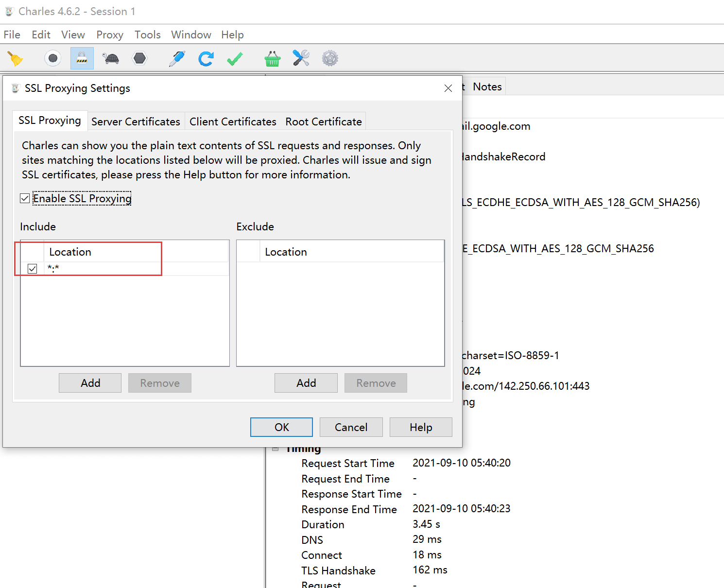The height and width of the screenshot is (588, 724).
Task: Click the 142.250.66.101:443 address value
Action: pyautogui.click(x=543, y=386)
